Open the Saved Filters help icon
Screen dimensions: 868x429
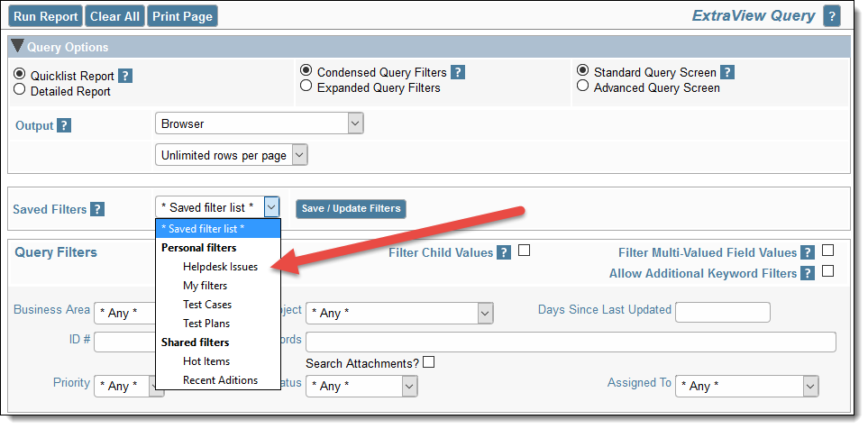(96, 209)
